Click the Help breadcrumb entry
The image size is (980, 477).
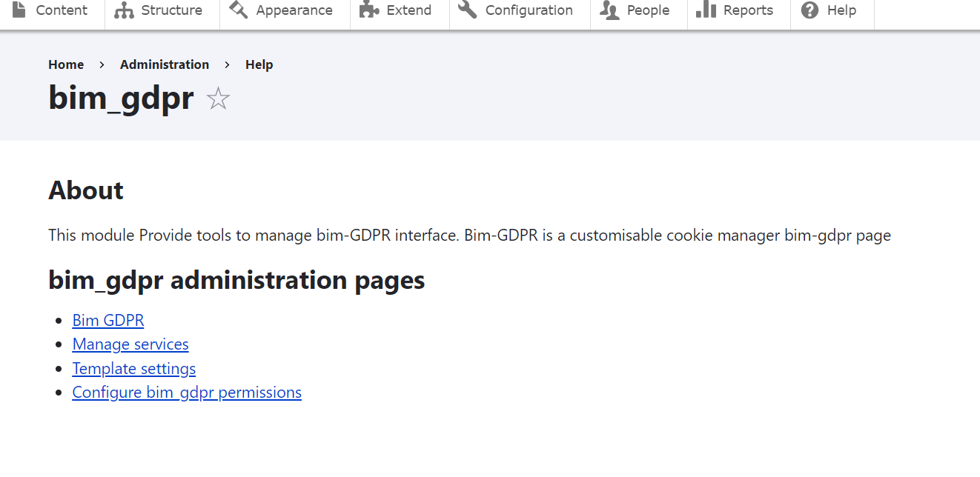[259, 64]
